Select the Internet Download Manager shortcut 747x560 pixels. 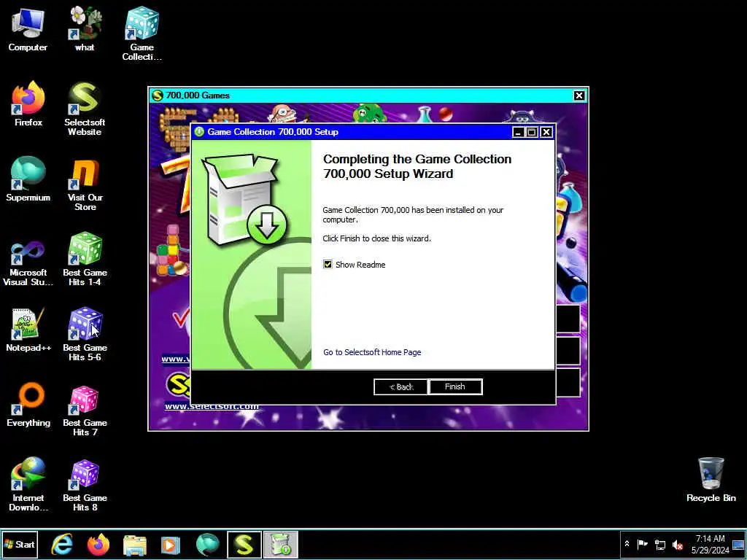pos(28,484)
